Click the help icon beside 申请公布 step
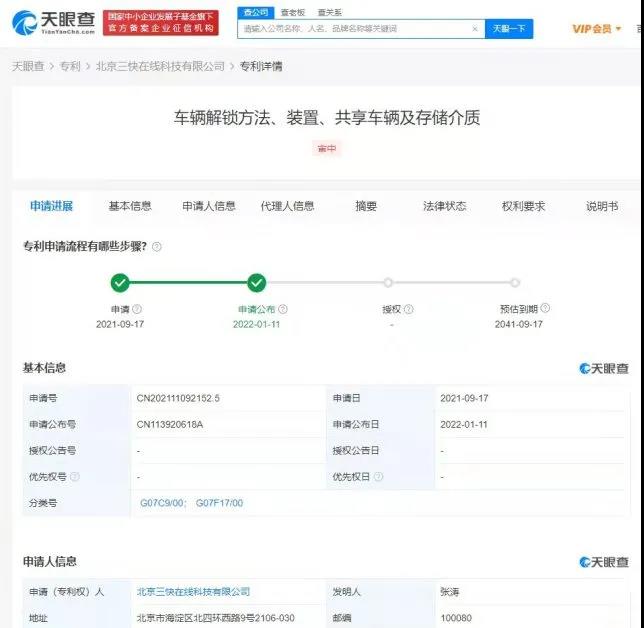Viewport: 644px width, 628px height. click(x=283, y=309)
